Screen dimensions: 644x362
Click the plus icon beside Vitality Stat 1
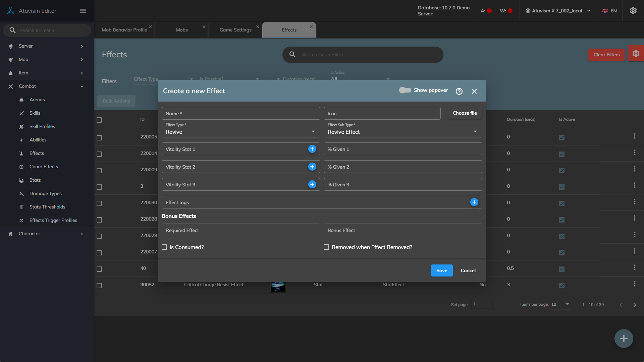[312, 149]
